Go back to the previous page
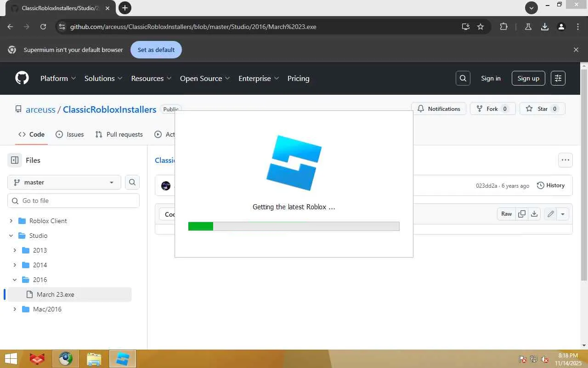 [10, 27]
